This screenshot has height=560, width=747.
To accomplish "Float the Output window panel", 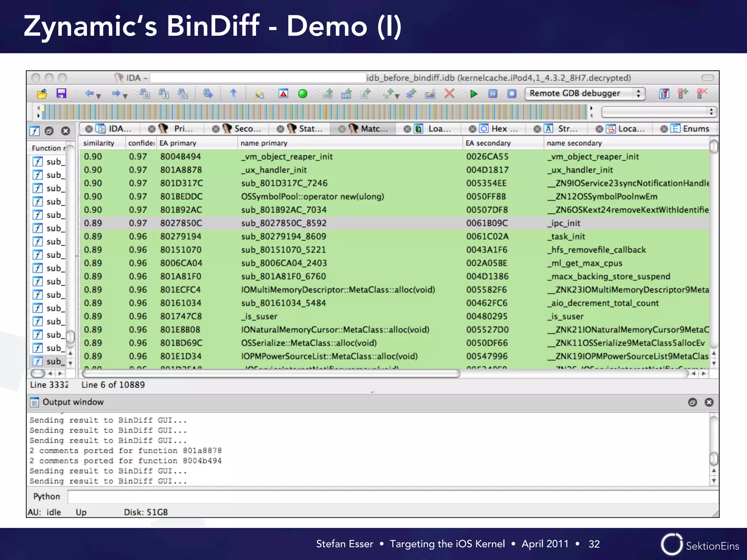I will click(x=692, y=402).
